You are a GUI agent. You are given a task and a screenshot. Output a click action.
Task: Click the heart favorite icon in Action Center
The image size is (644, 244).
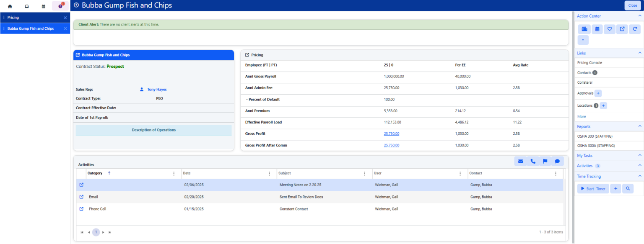(x=609, y=29)
